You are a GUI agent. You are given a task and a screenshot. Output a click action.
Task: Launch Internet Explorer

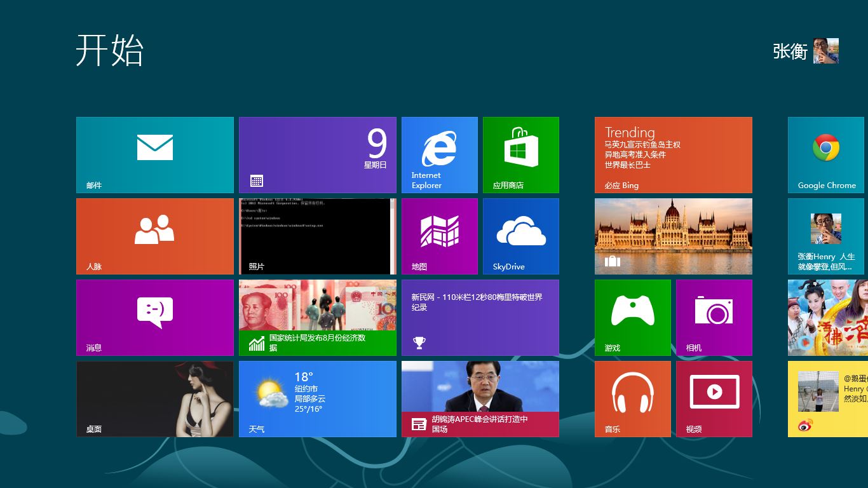[439, 154]
